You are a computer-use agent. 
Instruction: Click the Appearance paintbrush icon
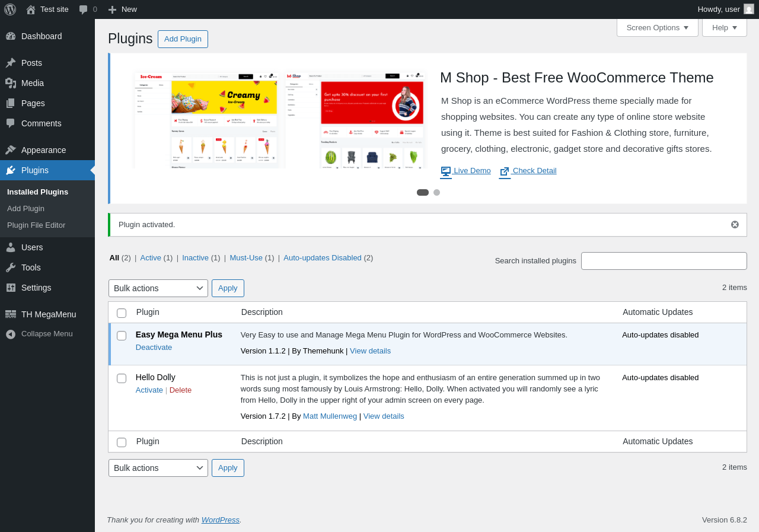click(x=11, y=150)
